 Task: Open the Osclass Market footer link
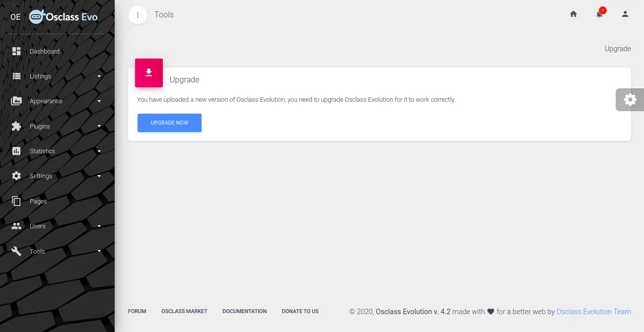(184, 311)
